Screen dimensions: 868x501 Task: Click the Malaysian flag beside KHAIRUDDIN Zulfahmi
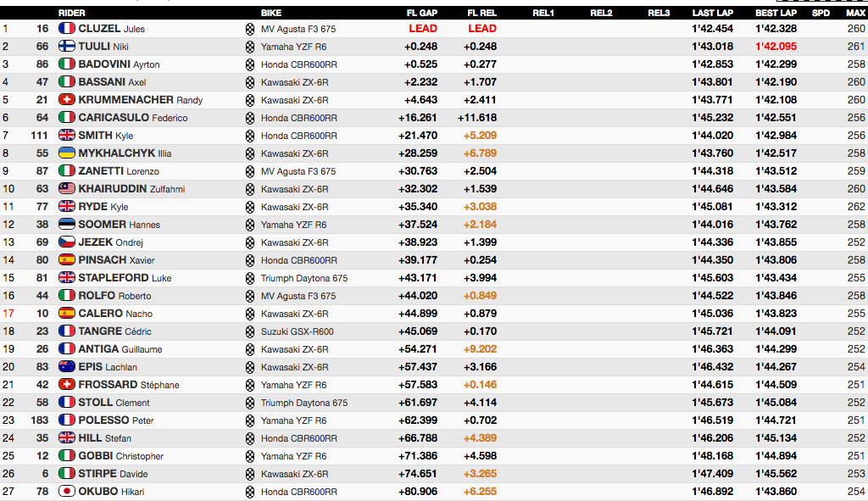[66, 188]
